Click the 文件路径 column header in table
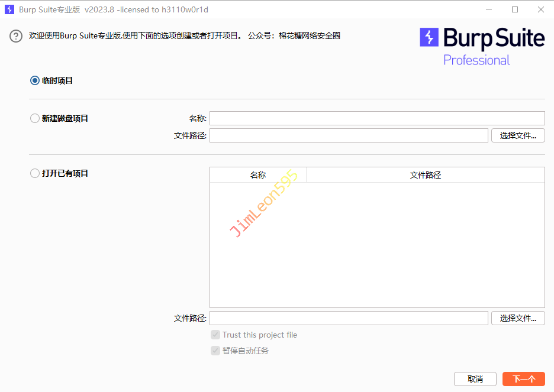The width and height of the screenshot is (554, 392). 425,175
